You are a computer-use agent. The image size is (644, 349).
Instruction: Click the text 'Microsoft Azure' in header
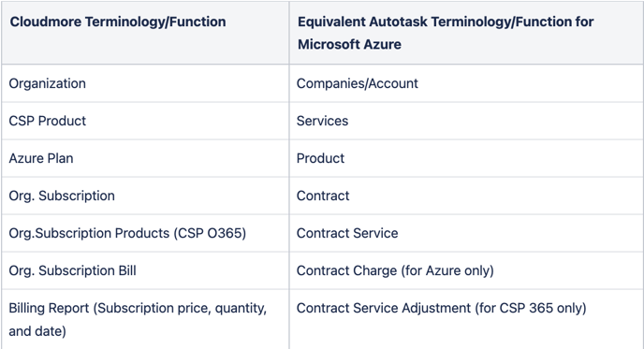[349, 44]
